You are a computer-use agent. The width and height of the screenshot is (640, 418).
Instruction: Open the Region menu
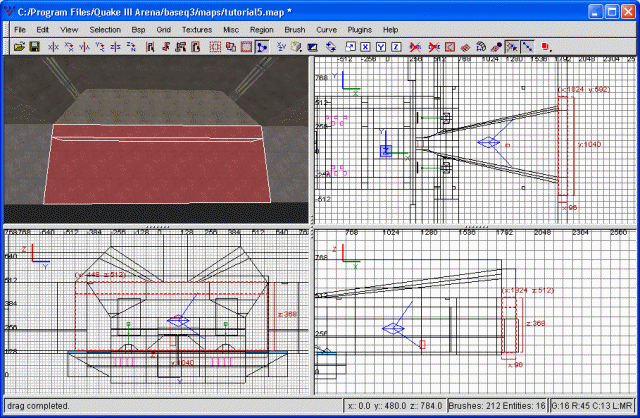tap(262, 30)
